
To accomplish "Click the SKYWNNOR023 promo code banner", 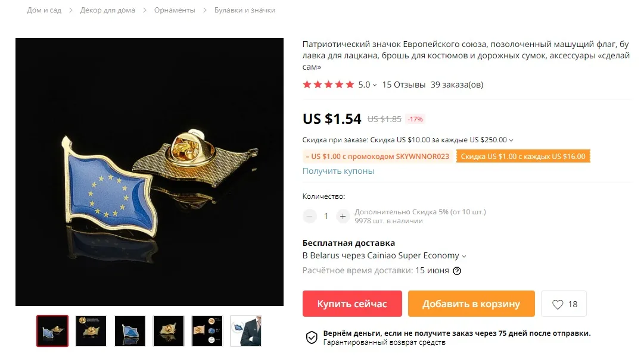I will (378, 157).
